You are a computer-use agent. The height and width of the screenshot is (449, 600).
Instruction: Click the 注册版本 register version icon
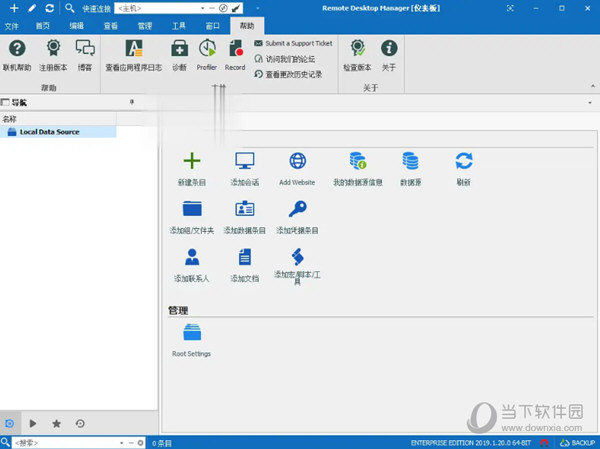pyautogui.click(x=53, y=48)
